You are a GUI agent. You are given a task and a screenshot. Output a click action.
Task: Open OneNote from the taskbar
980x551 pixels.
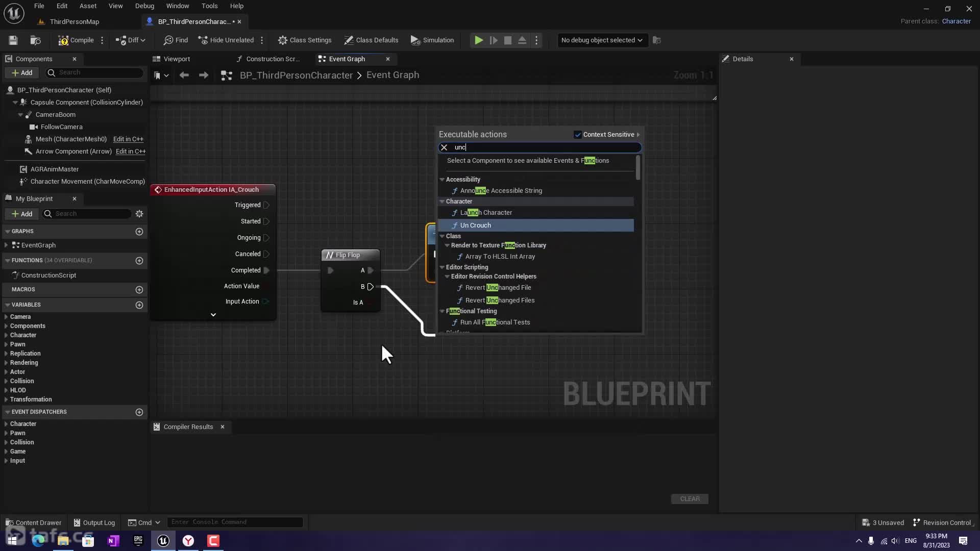113,541
